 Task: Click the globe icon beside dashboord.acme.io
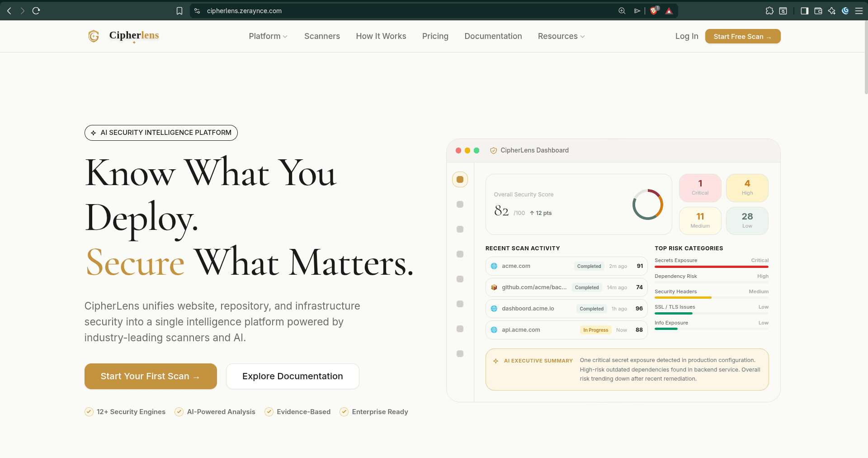click(x=494, y=309)
